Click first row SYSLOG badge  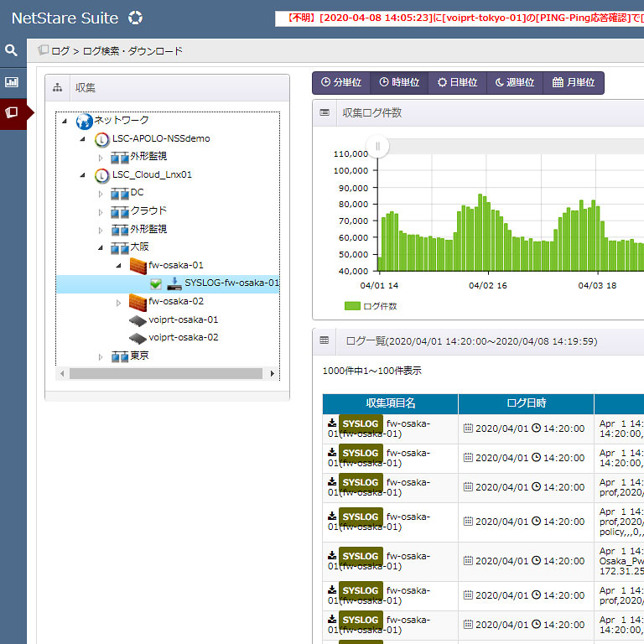(x=361, y=423)
